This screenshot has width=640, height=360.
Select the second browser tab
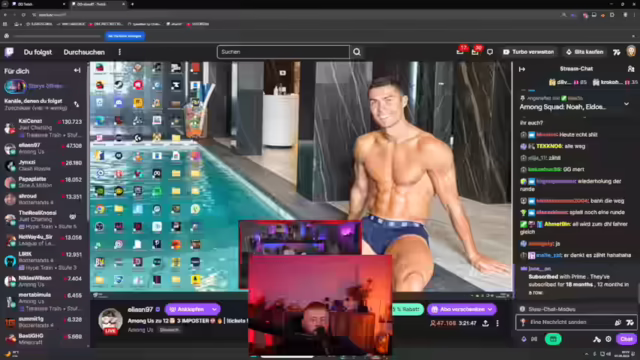pyautogui.click(x=98, y=4)
